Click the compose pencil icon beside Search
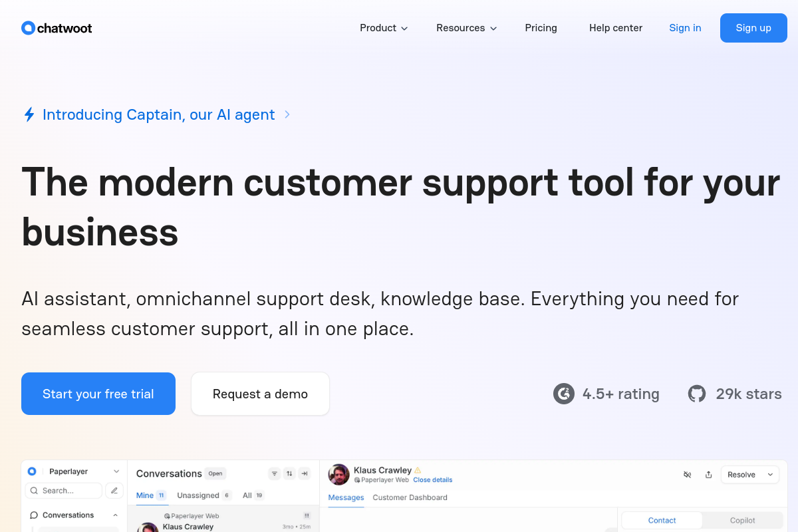798x532 pixels. click(114, 491)
